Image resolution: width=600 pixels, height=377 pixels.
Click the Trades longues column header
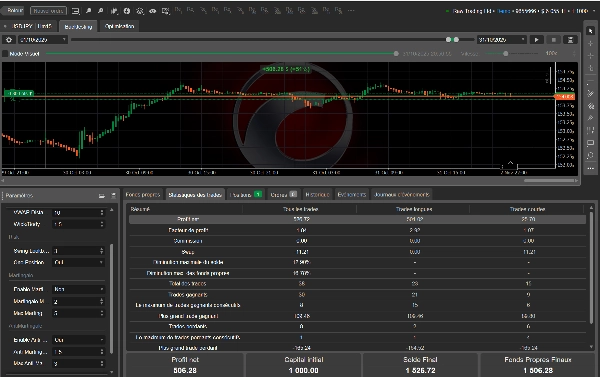414,209
